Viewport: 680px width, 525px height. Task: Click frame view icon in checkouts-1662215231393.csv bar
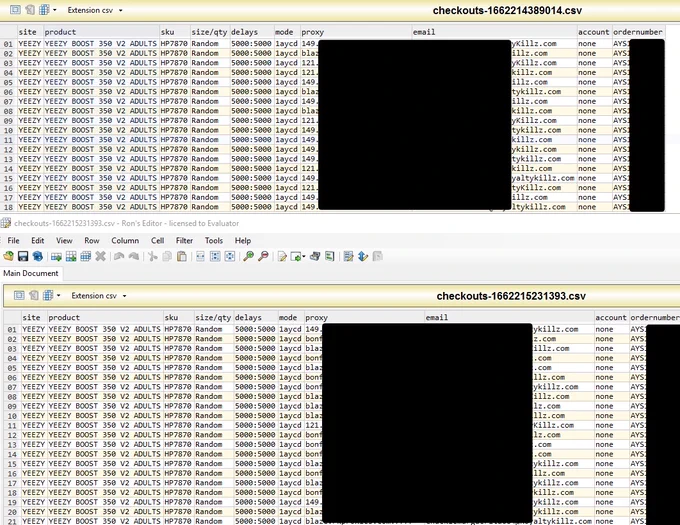tap(19, 295)
